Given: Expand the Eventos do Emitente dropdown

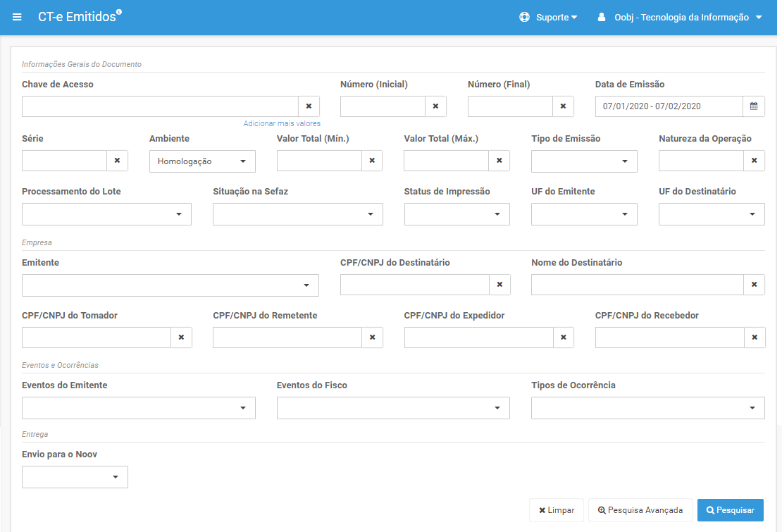Looking at the screenshot, I should 139,409.
